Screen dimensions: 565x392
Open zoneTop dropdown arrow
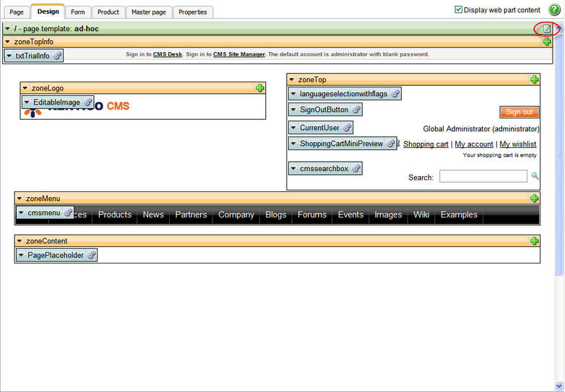(292, 79)
